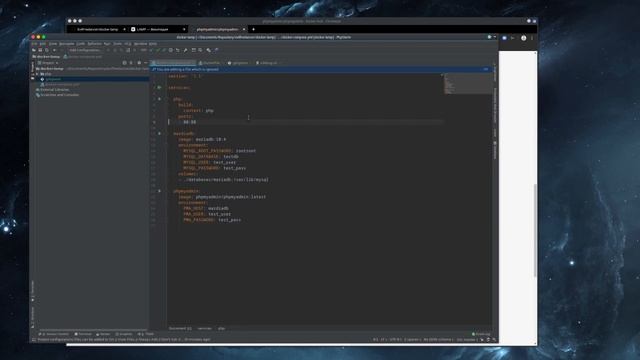The height and width of the screenshot is (360, 640).
Task: Open the Window menu
Action: pyautogui.click(x=140, y=44)
